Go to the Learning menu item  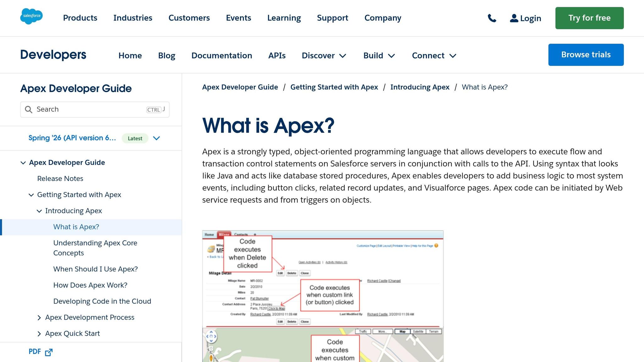(x=284, y=18)
